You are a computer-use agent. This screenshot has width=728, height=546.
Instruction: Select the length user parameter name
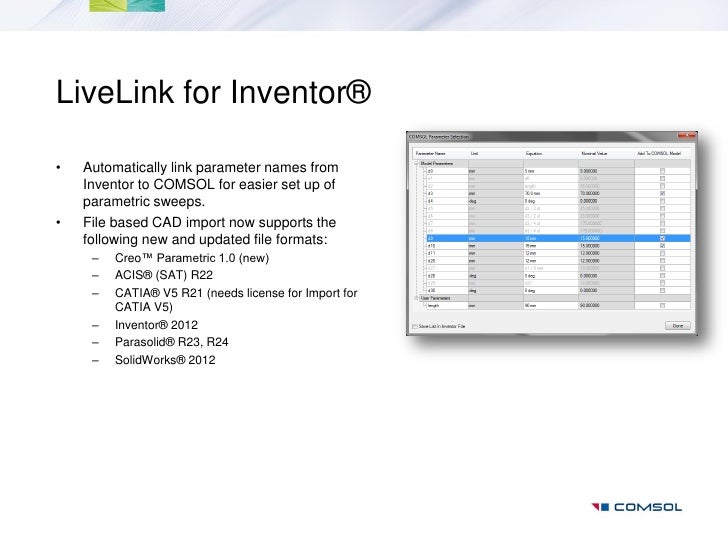coord(433,306)
